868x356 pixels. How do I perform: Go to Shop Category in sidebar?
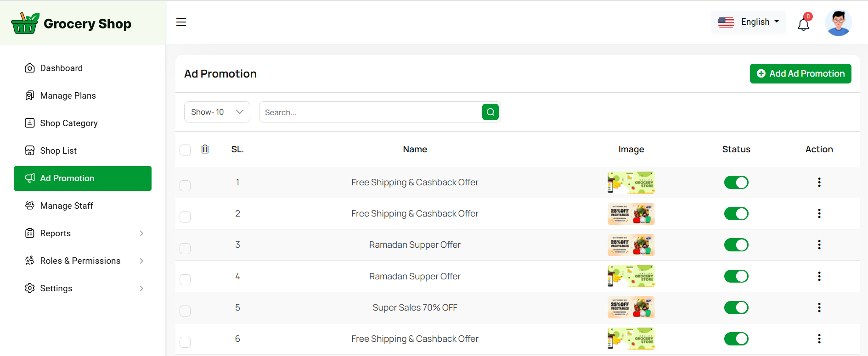(69, 123)
